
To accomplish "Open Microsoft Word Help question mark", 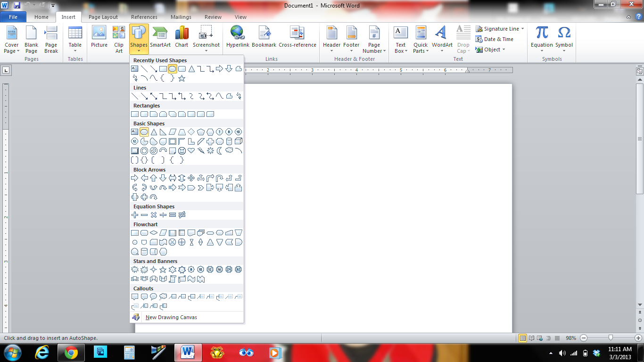I will [x=639, y=17].
